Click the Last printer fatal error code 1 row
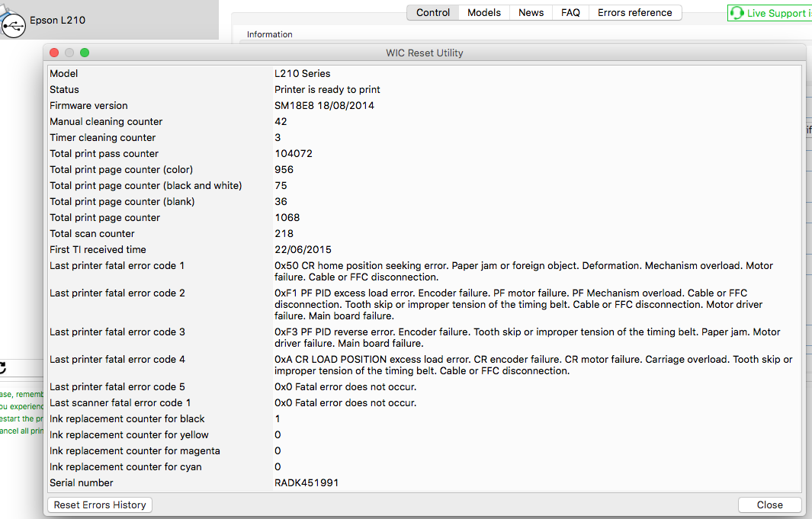812x519 pixels. click(x=305, y=271)
